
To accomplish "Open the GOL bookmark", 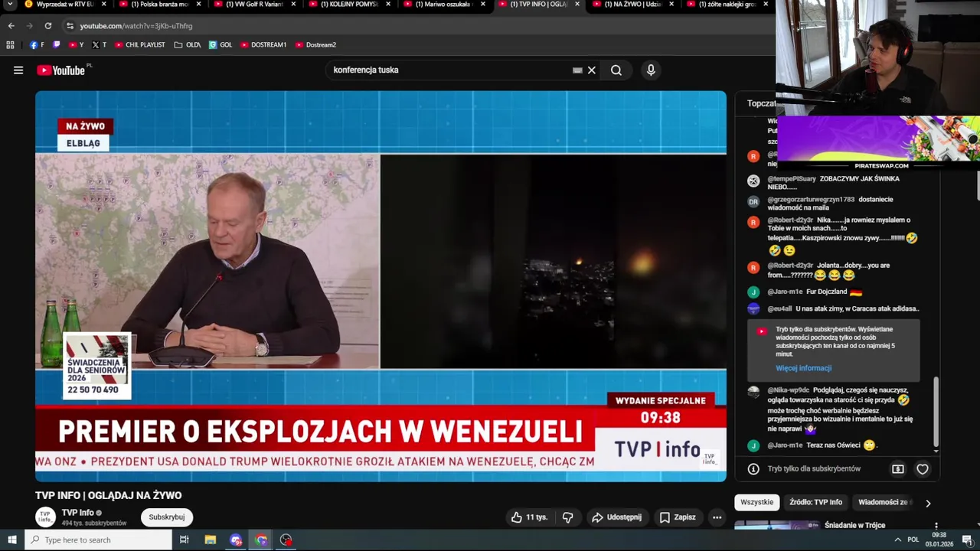I will click(220, 45).
